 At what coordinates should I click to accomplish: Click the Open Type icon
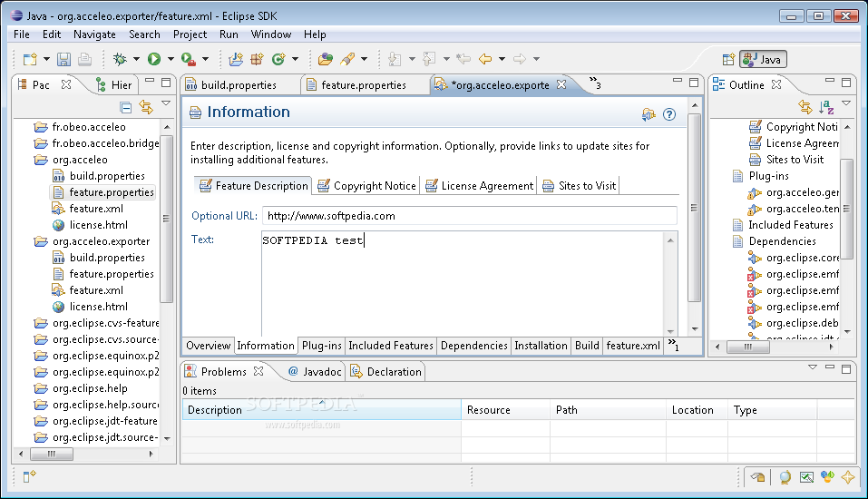point(326,59)
